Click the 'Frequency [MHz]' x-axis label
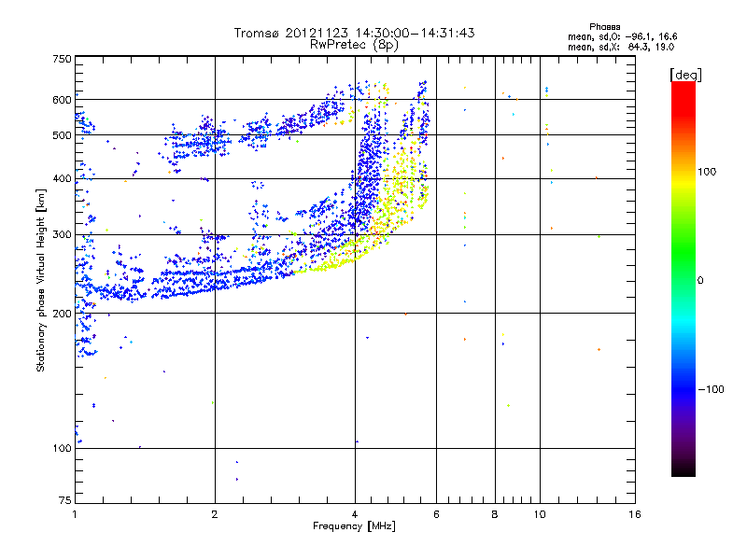The width and height of the screenshot is (747, 560). coord(354,526)
